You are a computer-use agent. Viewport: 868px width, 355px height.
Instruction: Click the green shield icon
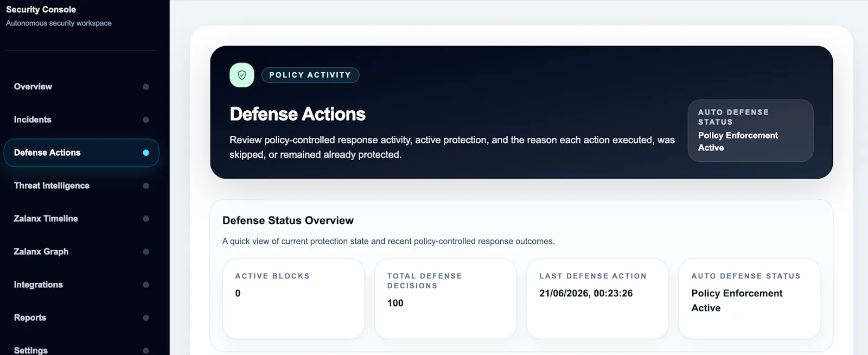[242, 75]
